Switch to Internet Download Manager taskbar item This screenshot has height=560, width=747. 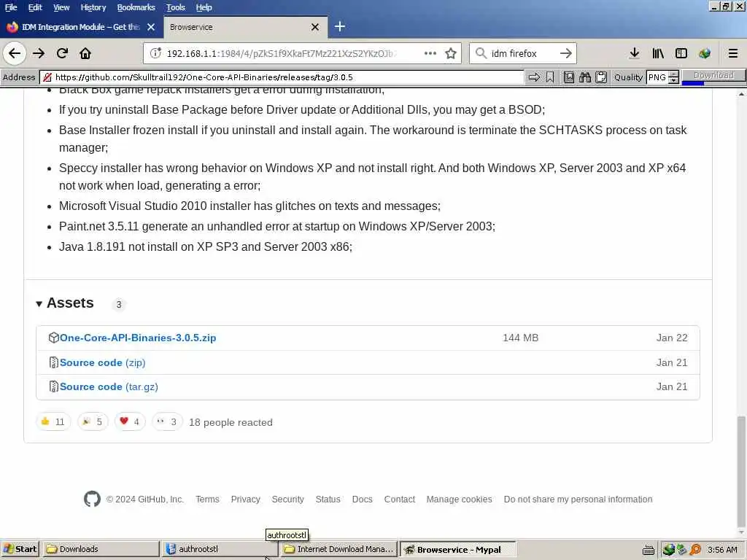click(338, 549)
